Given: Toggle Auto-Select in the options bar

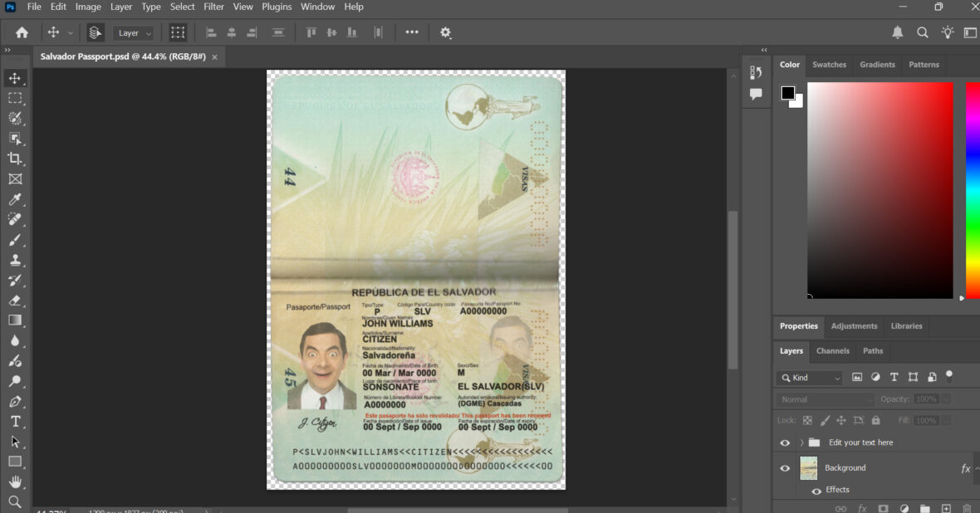Looking at the screenshot, I should 95,32.
